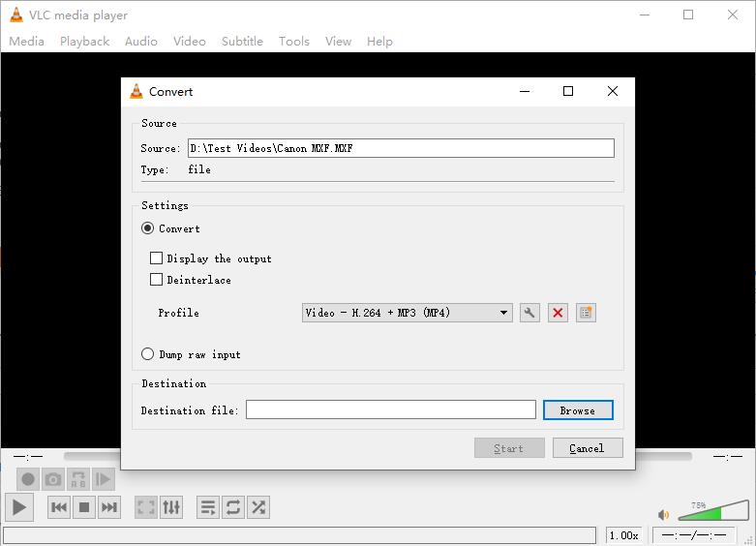Toggle fullscreen video icon
The width and height of the screenshot is (756, 546).
(145, 507)
